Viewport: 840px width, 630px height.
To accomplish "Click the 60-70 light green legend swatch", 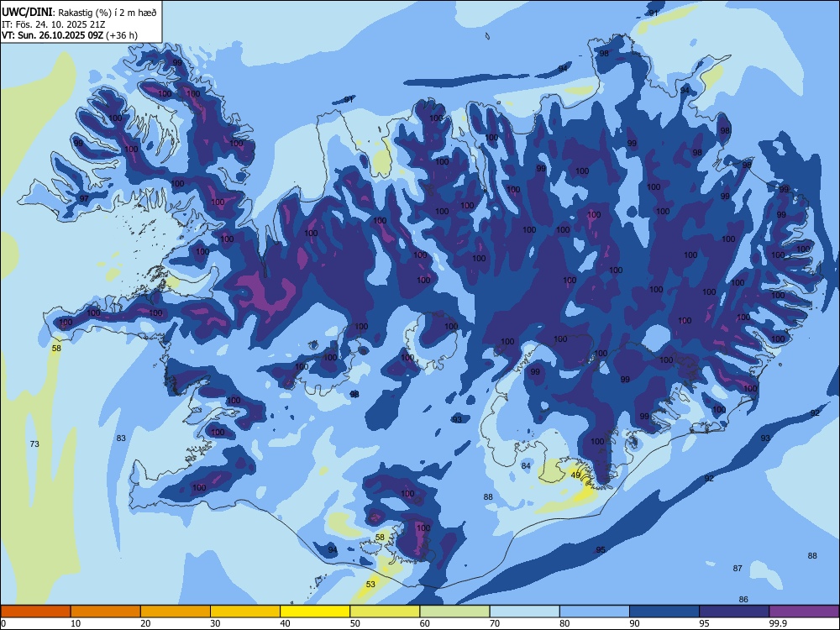I will (x=454, y=612).
